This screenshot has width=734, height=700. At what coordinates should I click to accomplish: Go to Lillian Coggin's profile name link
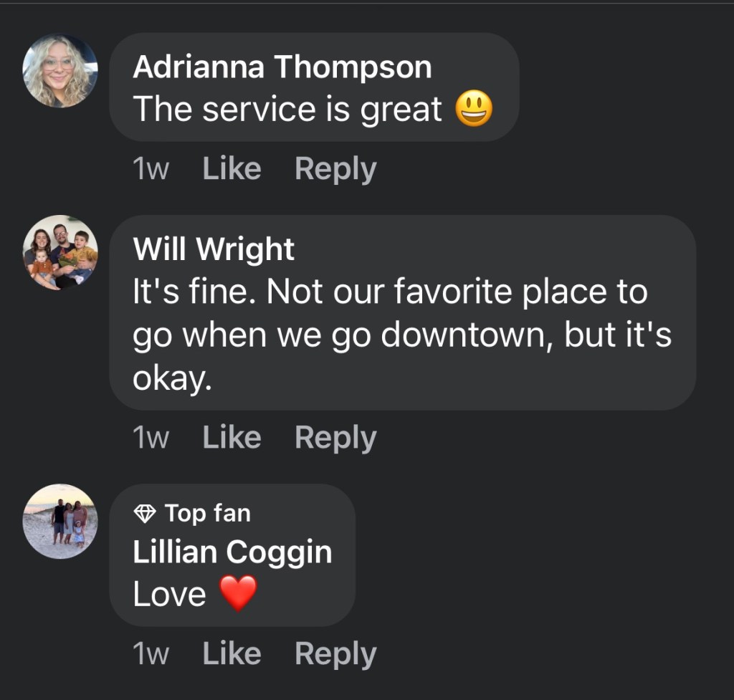pyautogui.click(x=232, y=552)
